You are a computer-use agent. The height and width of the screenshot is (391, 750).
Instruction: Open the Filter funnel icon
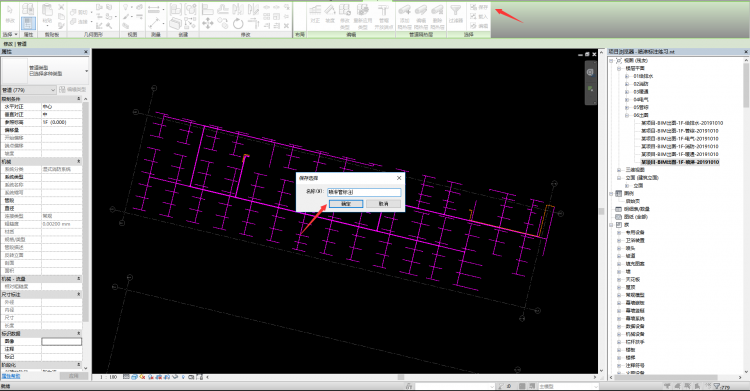coord(455,13)
